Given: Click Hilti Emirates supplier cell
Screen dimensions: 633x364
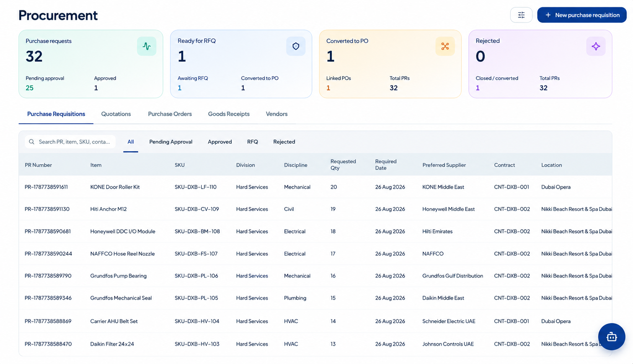Looking at the screenshot, I should 437,231.
